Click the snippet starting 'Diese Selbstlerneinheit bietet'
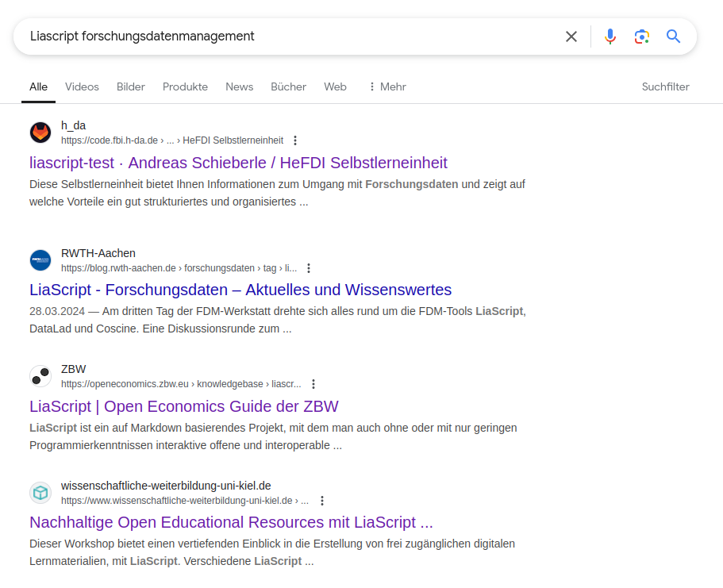The image size is (723, 588). click(x=277, y=193)
